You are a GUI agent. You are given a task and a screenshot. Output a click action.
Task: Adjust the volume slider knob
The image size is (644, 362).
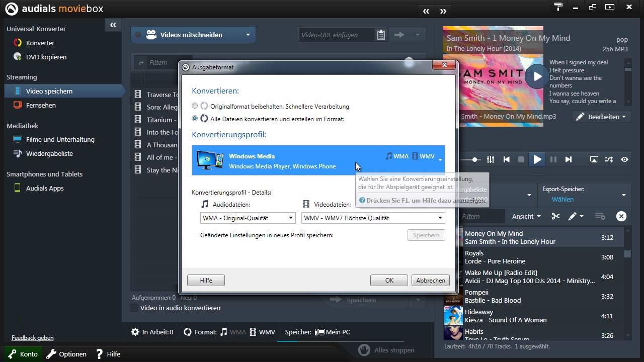click(475, 159)
